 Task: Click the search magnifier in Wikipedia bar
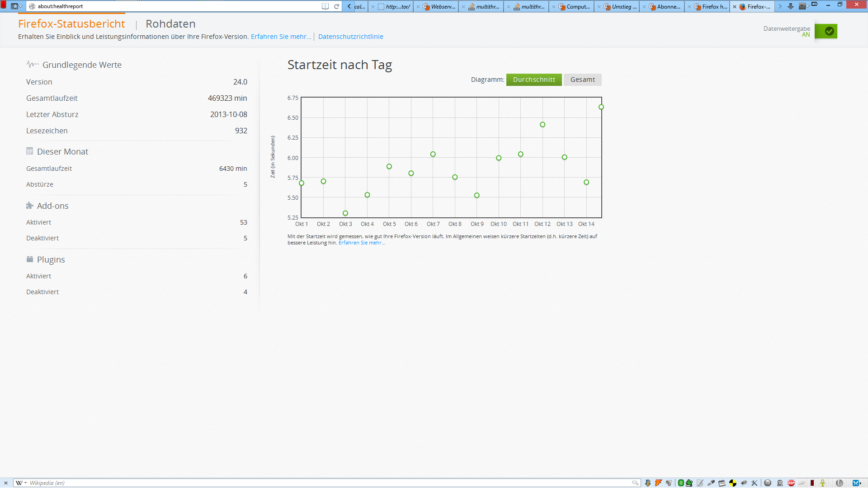point(635,483)
